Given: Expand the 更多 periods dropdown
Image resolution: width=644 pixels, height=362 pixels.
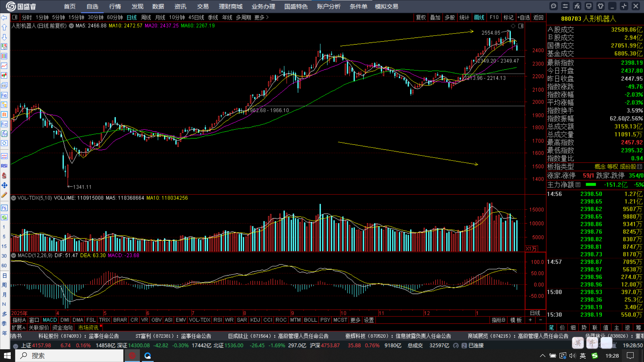Looking at the screenshot, I should pos(261,17).
